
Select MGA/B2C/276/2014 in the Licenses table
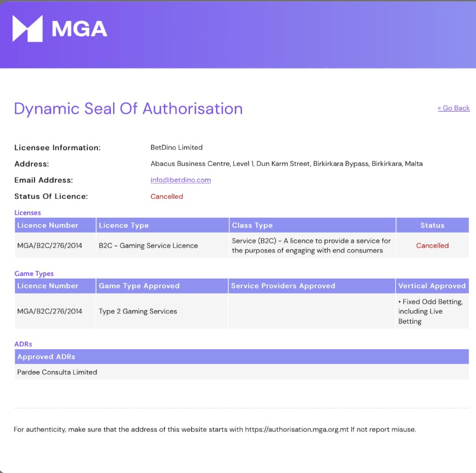(50, 246)
